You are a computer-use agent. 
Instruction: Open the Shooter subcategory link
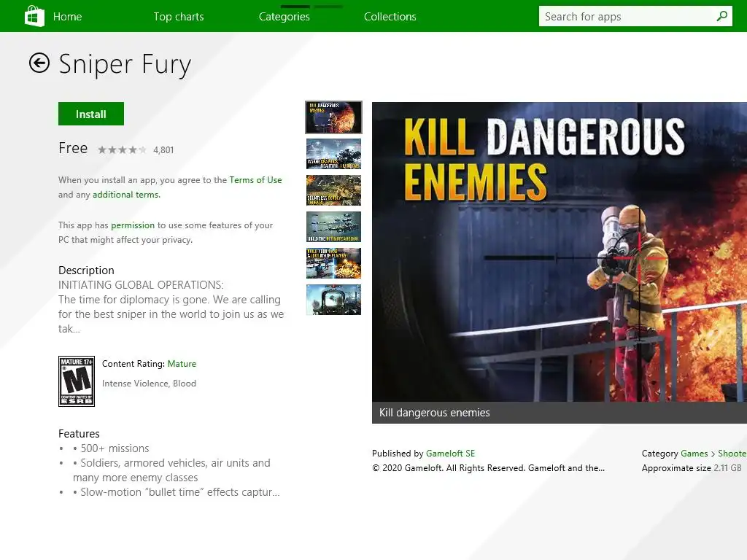pyautogui.click(x=732, y=454)
